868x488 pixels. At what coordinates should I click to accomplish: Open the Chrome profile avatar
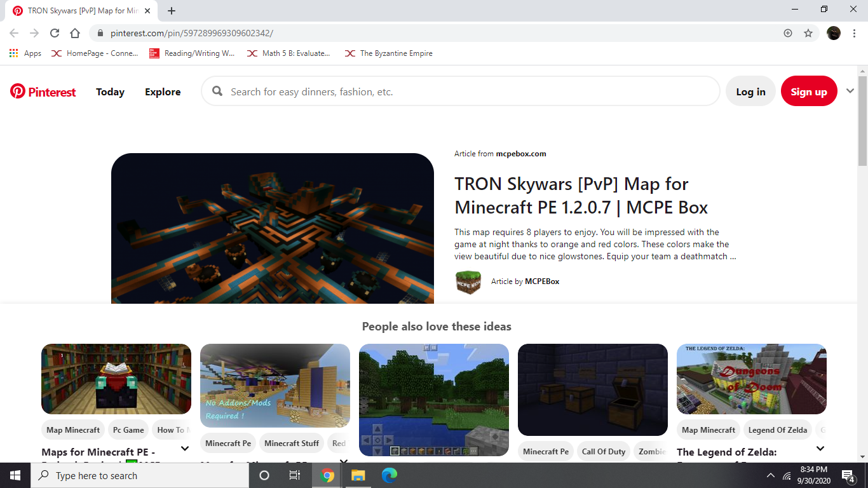(834, 33)
